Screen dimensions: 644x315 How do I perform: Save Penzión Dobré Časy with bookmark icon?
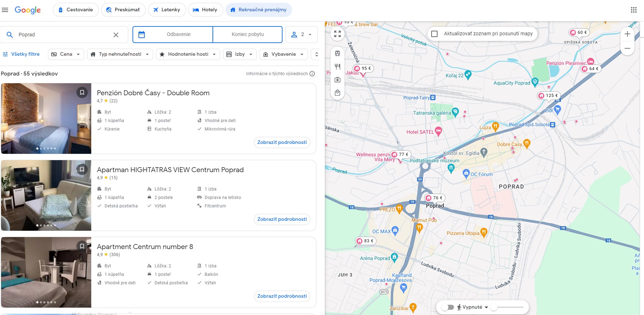[x=82, y=92]
